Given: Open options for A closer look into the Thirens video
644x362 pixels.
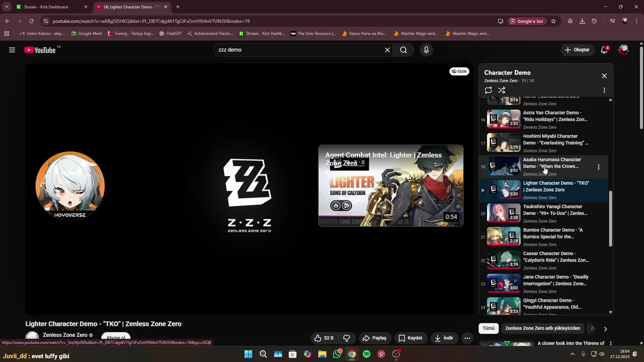Looking at the screenshot, I should tap(611, 344).
